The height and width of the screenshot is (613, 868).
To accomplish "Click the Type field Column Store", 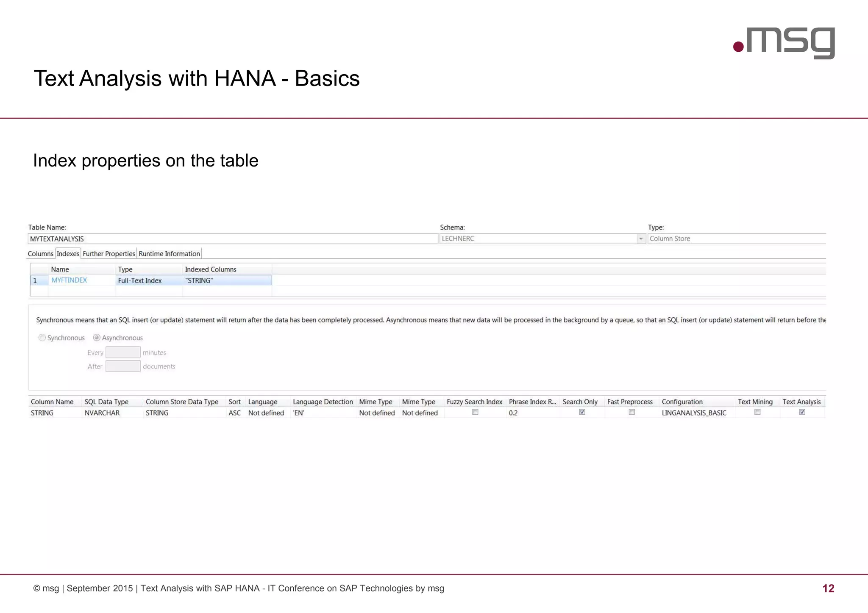I will coord(737,239).
